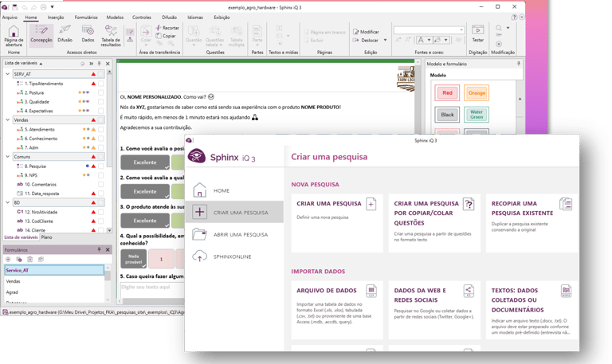Open the Arquivo menu
Screen dimensions: 612x364
pos(10,18)
